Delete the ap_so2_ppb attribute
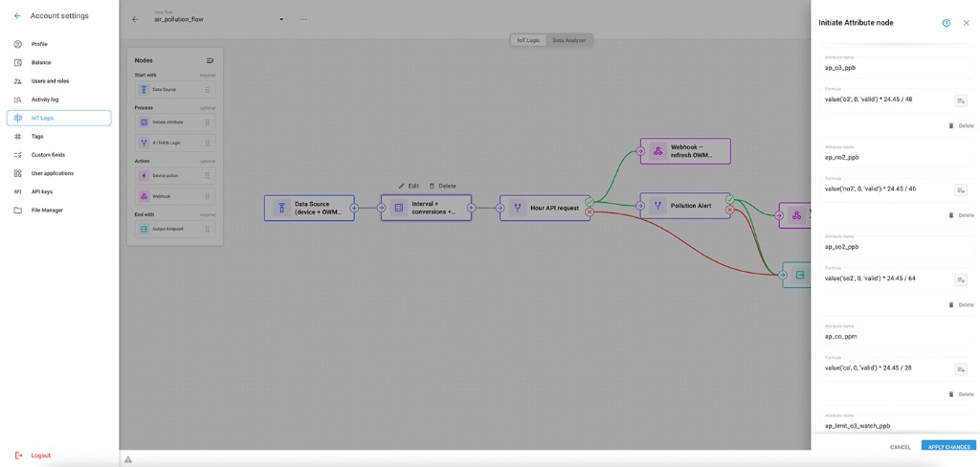Screen dimensions: 980x467 click(x=961, y=305)
